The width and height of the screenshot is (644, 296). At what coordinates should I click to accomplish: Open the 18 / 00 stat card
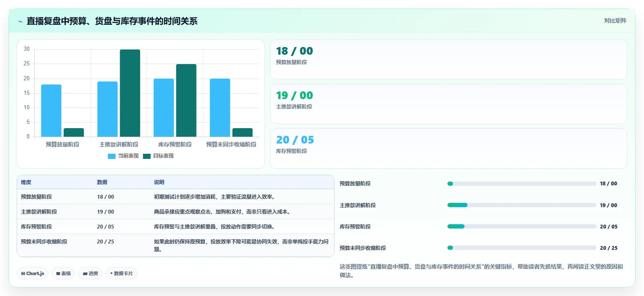click(449, 59)
